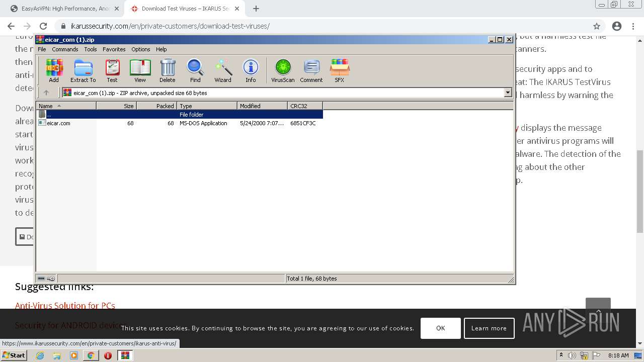The height and width of the screenshot is (362, 644).
Task: Sort by the Size column header
Action: click(116, 106)
